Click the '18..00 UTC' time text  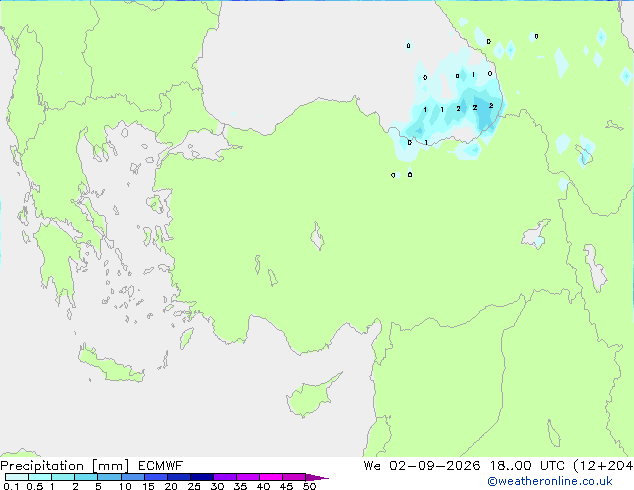527,466
